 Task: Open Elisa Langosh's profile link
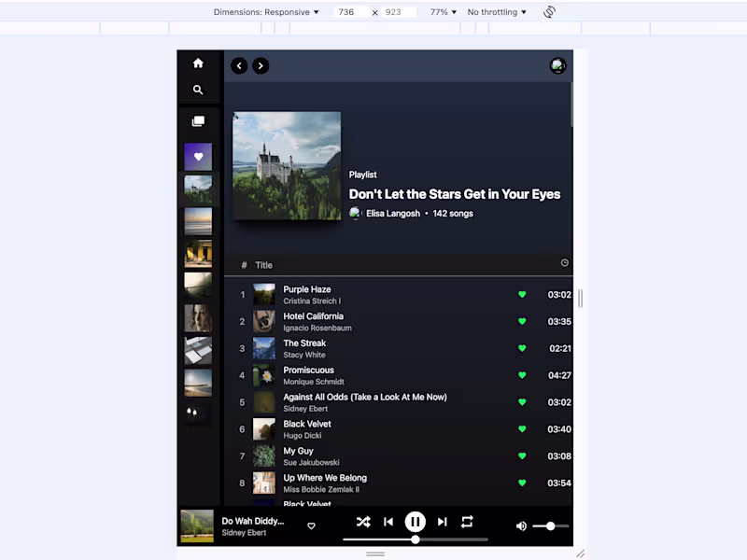click(393, 214)
